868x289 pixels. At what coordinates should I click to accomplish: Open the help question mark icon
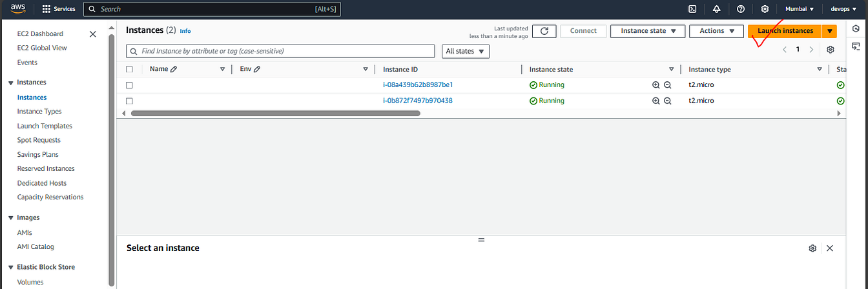[x=741, y=9]
